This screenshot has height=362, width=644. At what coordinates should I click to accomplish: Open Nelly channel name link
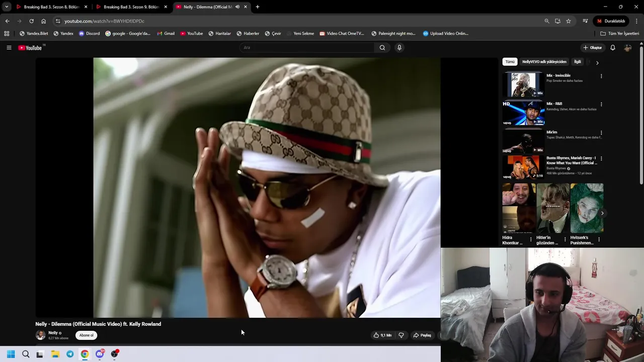(x=53, y=333)
